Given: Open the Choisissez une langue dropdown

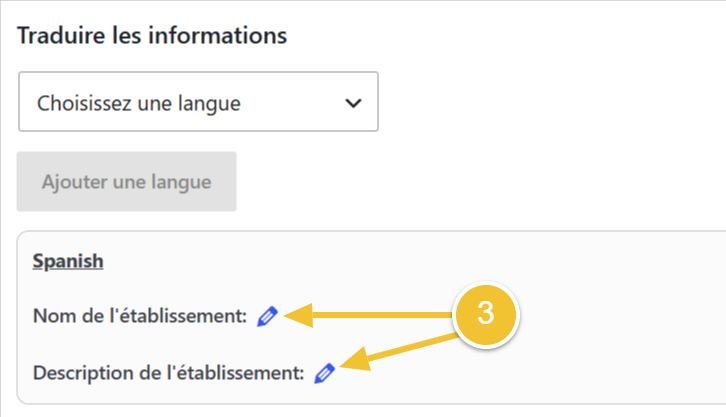Looking at the screenshot, I should tap(198, 101).
